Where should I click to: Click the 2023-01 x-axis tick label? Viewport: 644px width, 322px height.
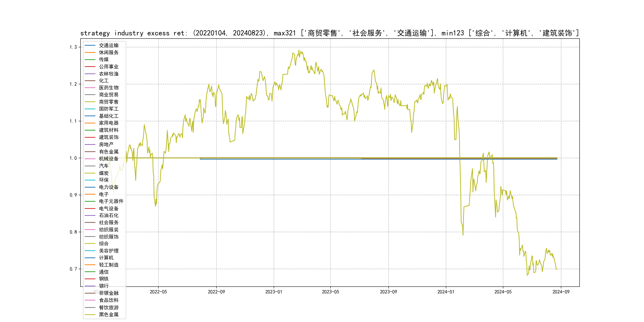coord(274,292)
